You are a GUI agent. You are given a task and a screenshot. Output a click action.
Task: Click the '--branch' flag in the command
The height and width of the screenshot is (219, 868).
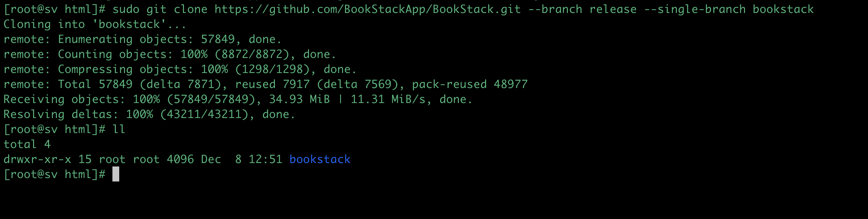555,9
